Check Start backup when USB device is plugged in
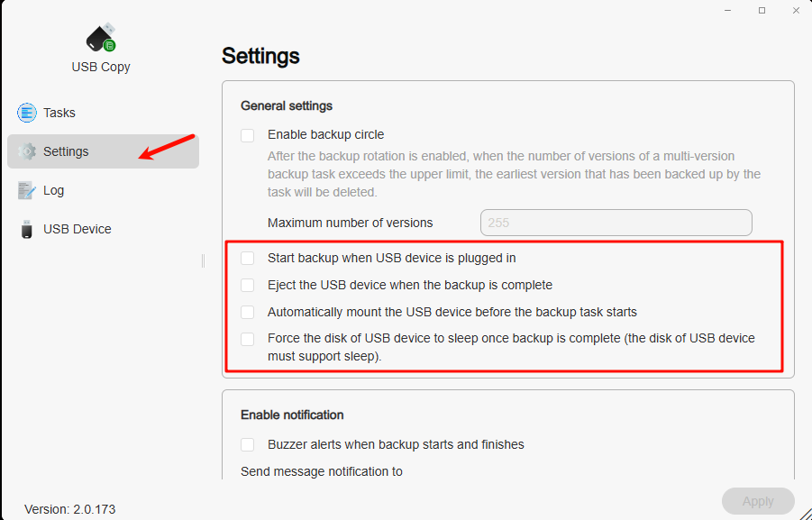Screen dimensions: 812x520 click(x=248, y=258)
